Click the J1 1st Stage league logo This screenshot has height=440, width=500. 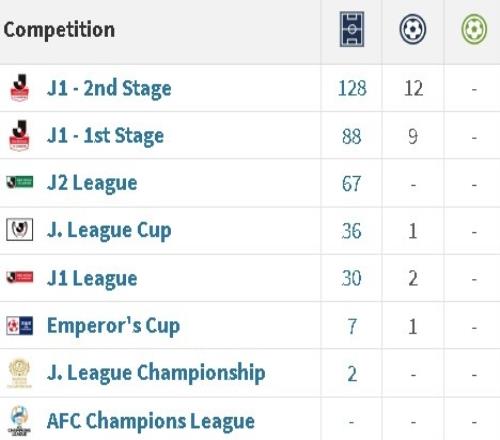click(x=20, y=135)
